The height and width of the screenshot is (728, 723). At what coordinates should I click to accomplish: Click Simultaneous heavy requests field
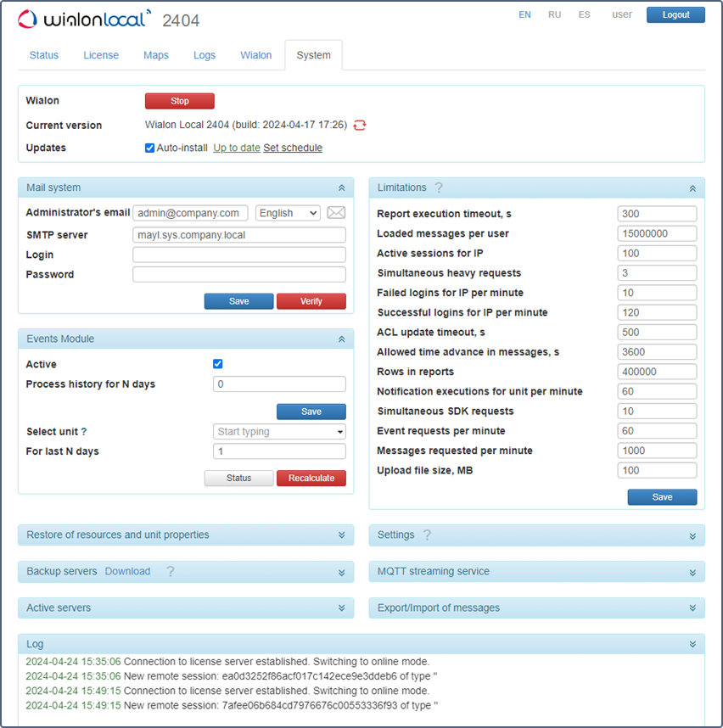point(657,273)
